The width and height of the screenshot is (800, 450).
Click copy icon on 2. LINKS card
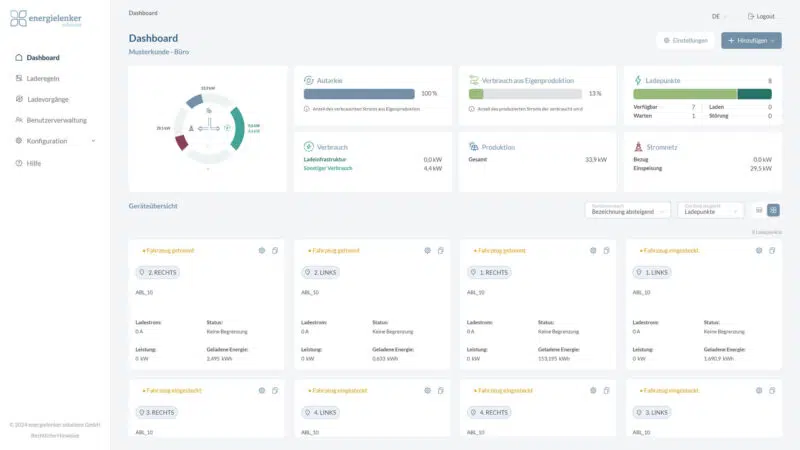click(441, 250)
